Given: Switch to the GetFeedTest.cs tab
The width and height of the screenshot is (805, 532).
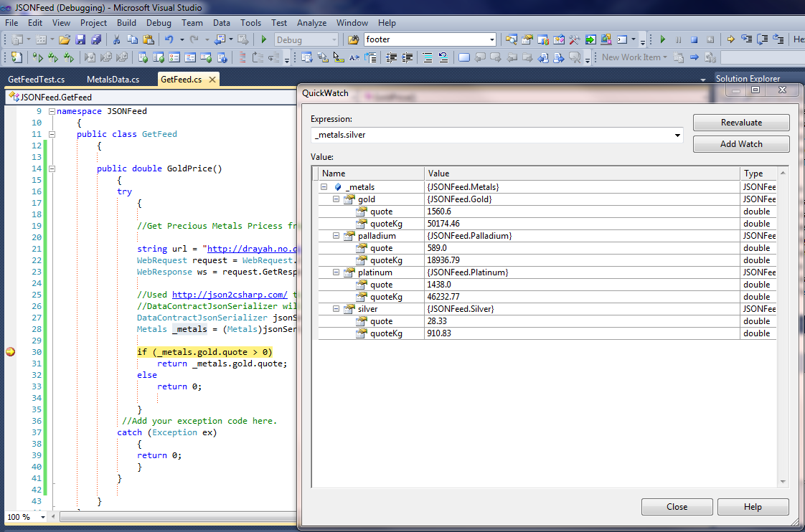Looking at the screenshot, I should pyautogui.click(x=37, y=80).
